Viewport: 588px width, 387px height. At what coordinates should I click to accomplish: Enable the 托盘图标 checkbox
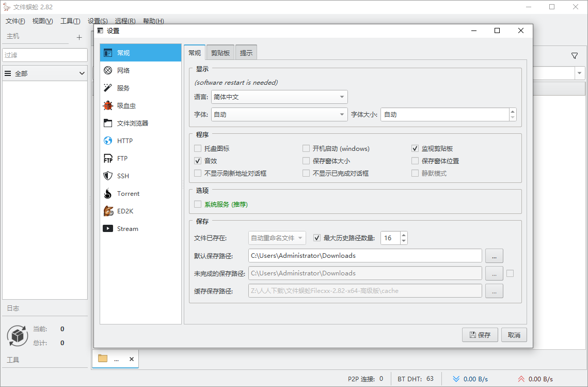tap(198, 148)
